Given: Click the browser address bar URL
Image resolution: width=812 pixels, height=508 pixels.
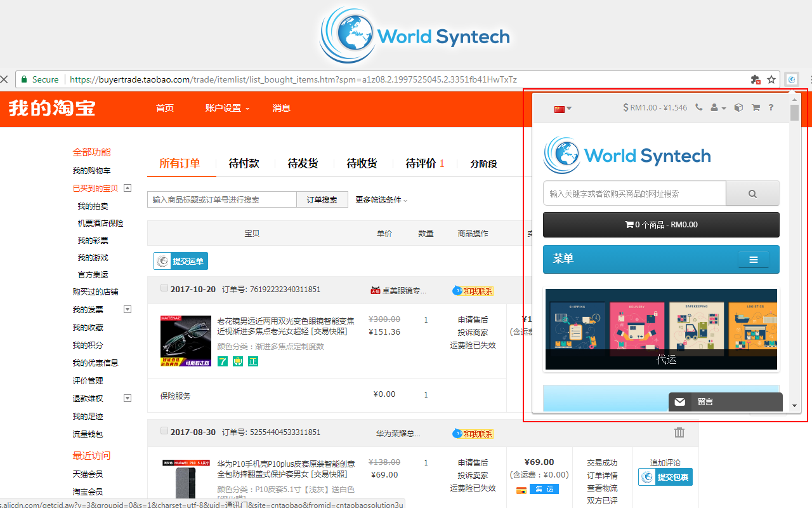Looking at the screenshot, I should click(293, 79).
